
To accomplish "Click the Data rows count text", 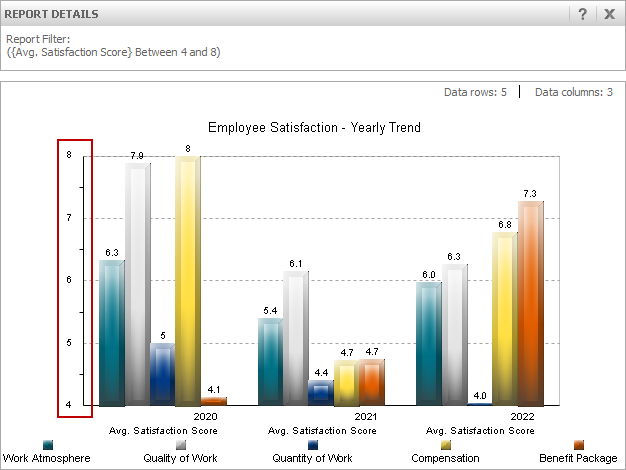I will (x=475, y=92).
